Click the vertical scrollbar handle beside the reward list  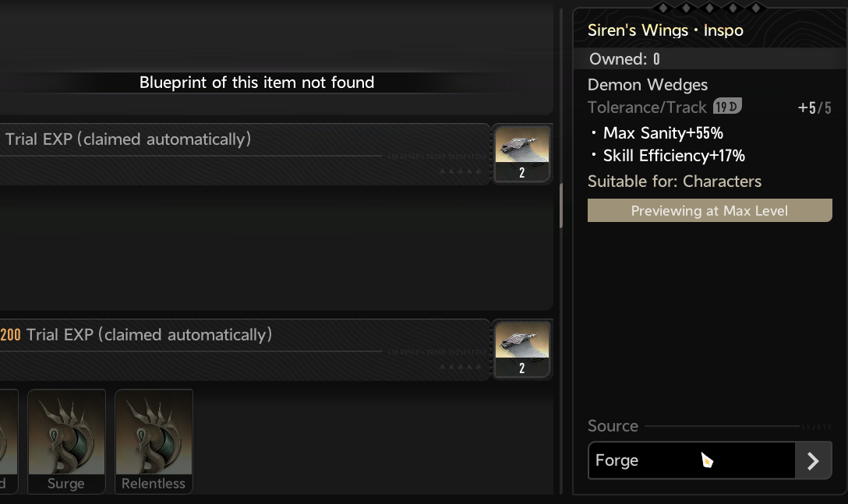point(561,206)
